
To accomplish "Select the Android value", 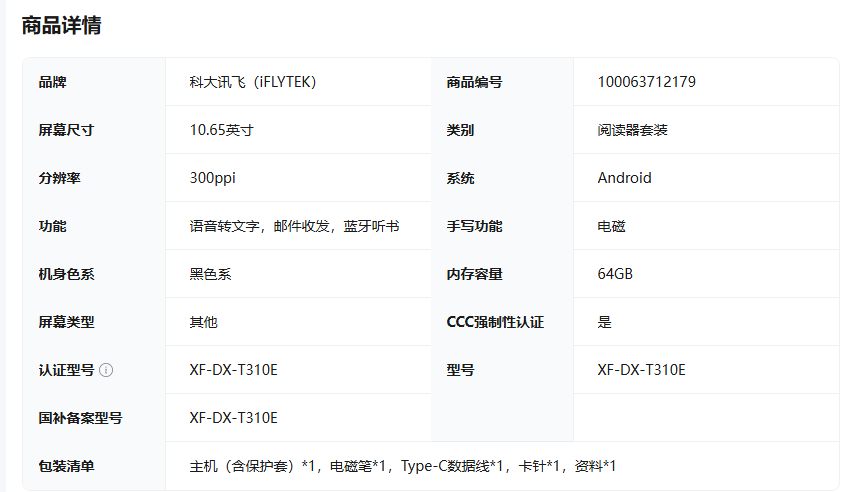I will pos(624,178).
